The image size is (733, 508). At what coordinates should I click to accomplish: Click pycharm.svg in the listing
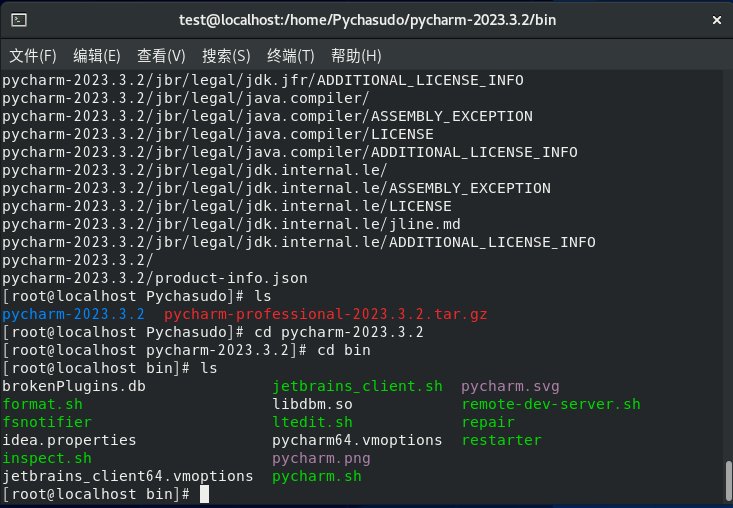tap(510, 386)
